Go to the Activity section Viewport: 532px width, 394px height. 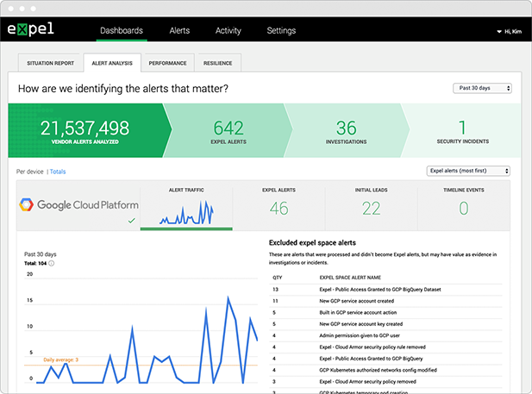228,30
